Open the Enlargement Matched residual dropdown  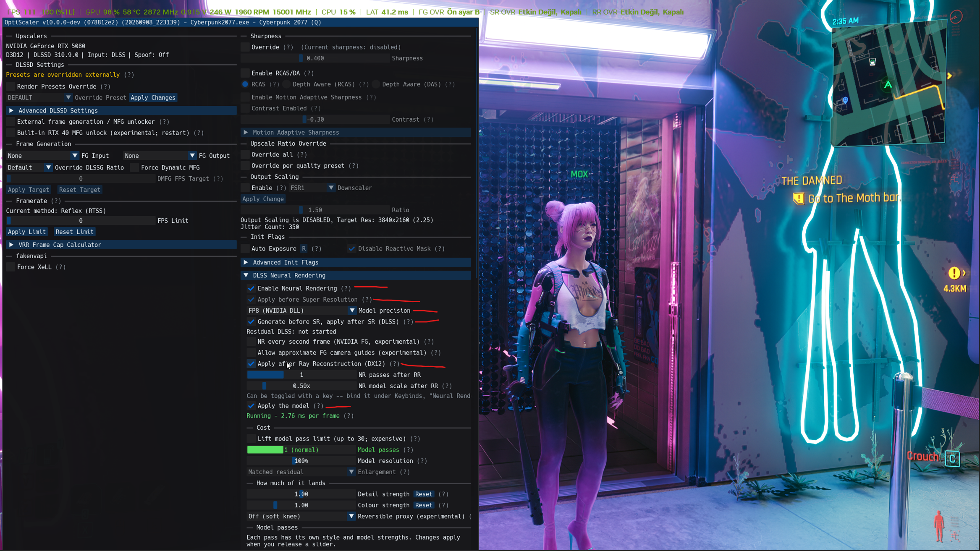click(301, 472)
